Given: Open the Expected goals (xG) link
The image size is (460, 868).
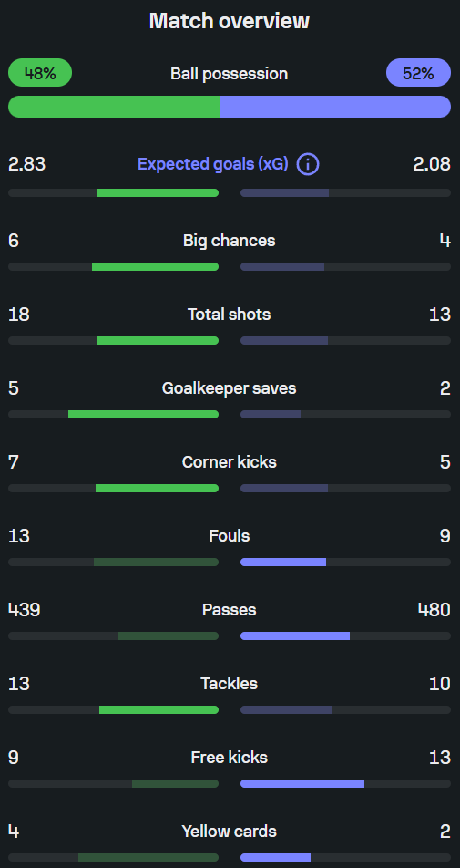Looking at the screenshot, I should [x=213, y=164].
